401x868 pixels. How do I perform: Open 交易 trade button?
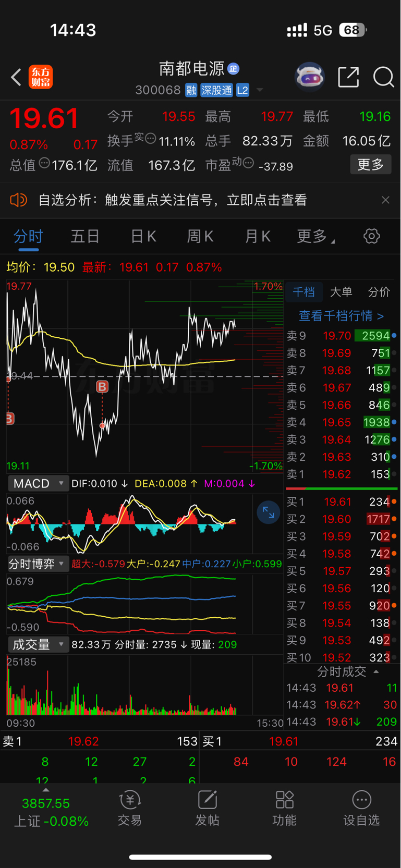[x=129, y=809]
